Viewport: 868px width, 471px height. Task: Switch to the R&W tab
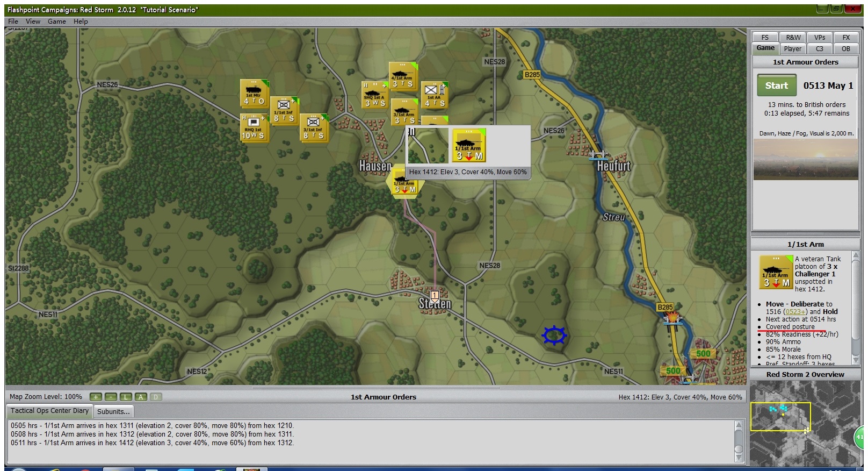[793, 37]
